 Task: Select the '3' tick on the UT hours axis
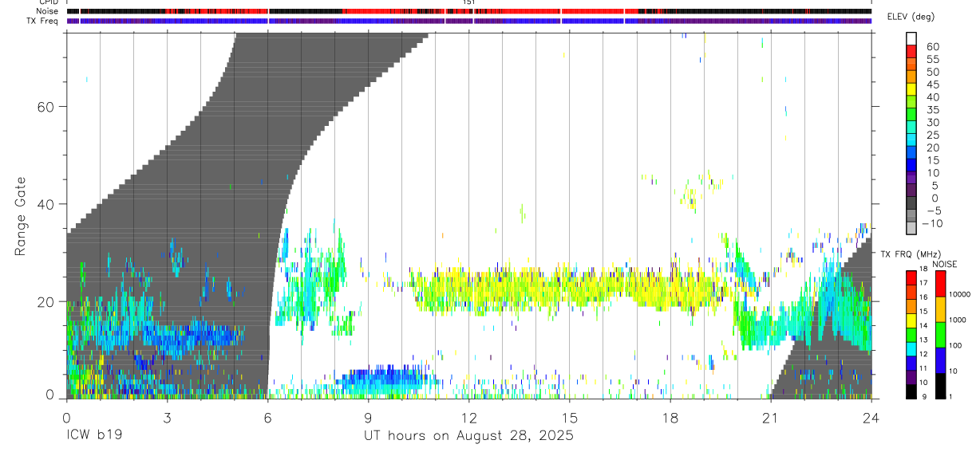click(x=167, y=418)
